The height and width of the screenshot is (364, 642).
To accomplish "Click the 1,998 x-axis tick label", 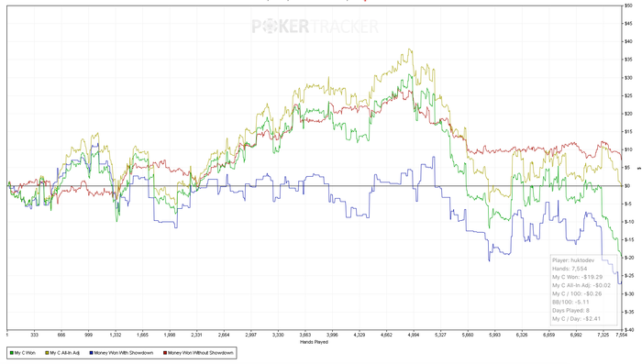I will coord(170,335).
